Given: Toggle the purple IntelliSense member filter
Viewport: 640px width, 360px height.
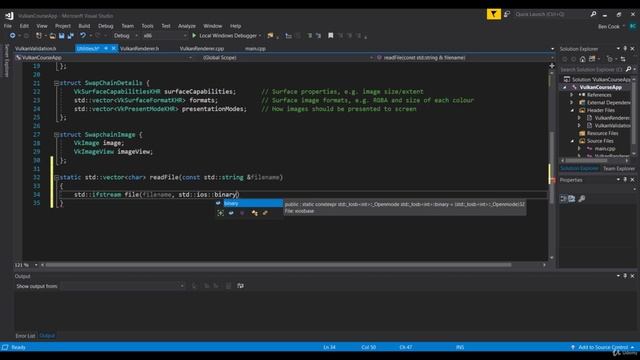Looking at the screenshot, I should coord(242,213).
